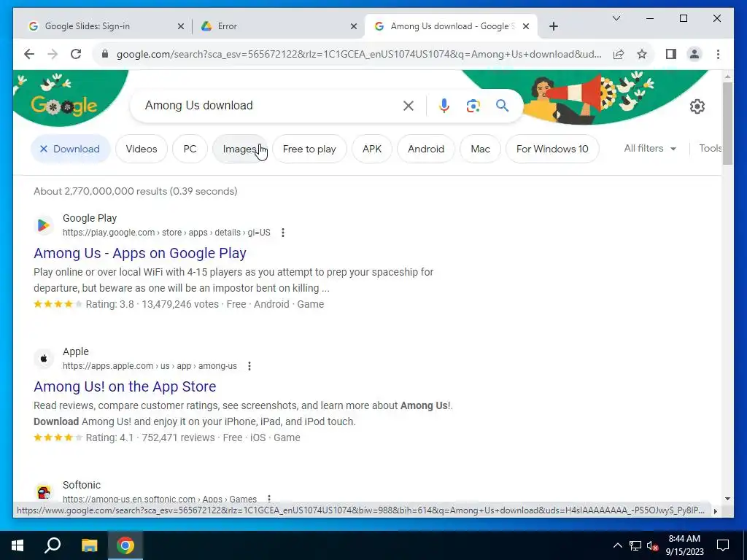Start voice search with the microphone
The height and width of the screenshot is (560, 747).
(444, 106)
